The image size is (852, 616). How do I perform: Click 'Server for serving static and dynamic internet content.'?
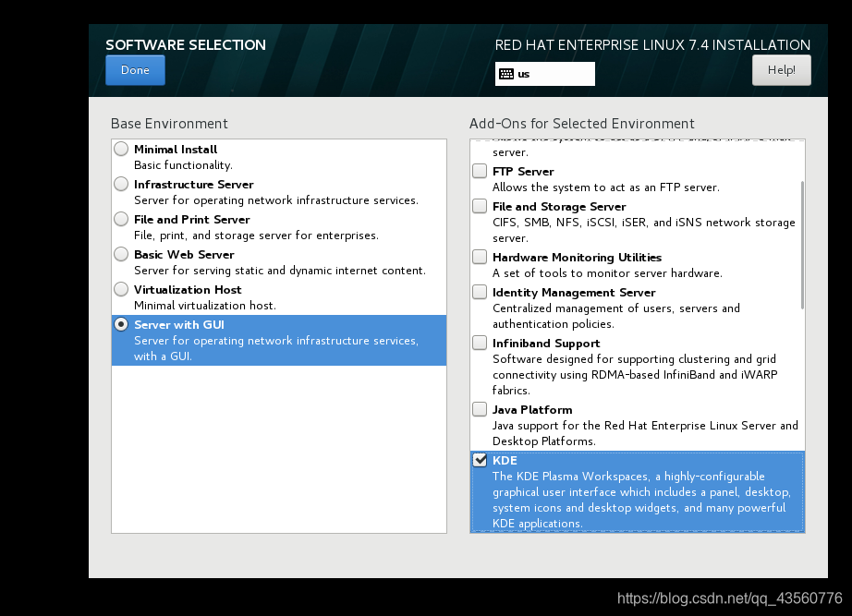click(280, 271)
